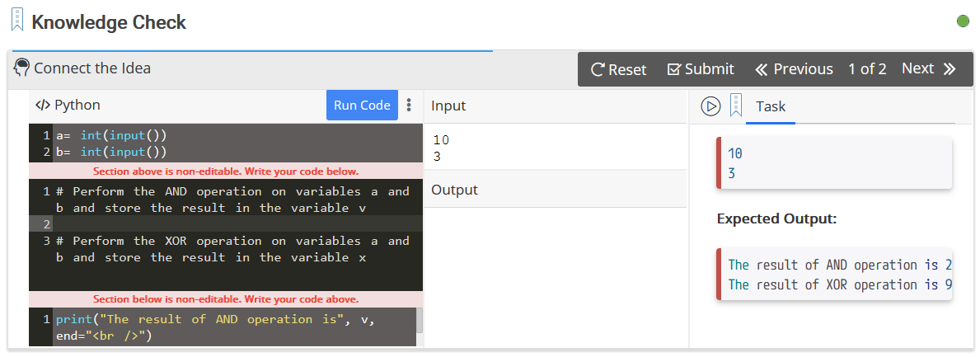This screenshot has height=357, width=980.
Task: Click the XOR operation comment on line 3
Action: tap(232, 249)
